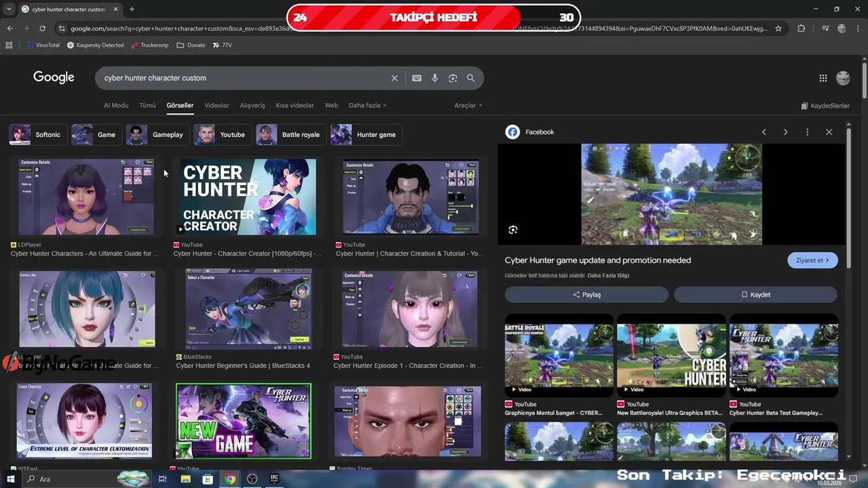
Task: Filter images by Hunter game chip
Action: pyautogui.click(x=366, y=135)
